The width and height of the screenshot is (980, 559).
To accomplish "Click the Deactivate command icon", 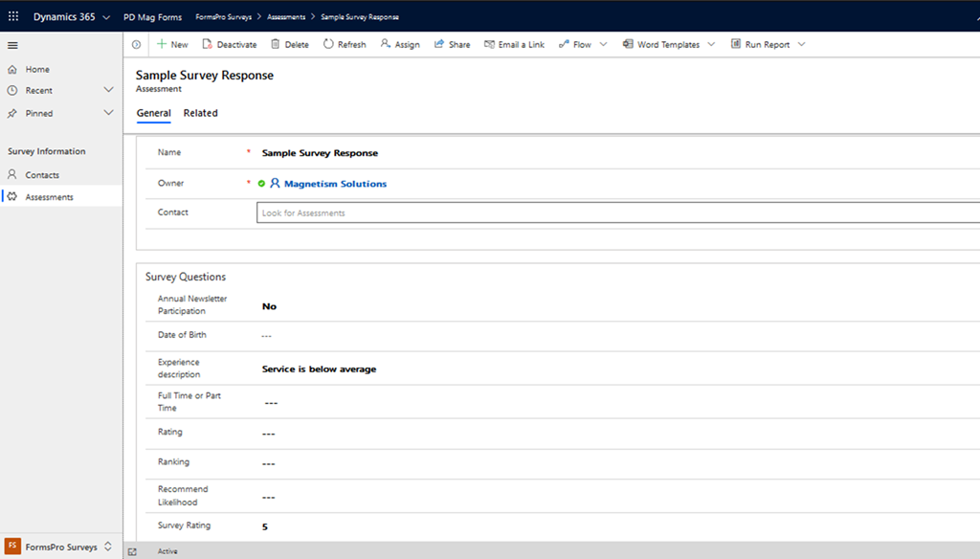I will pos(207,44).
